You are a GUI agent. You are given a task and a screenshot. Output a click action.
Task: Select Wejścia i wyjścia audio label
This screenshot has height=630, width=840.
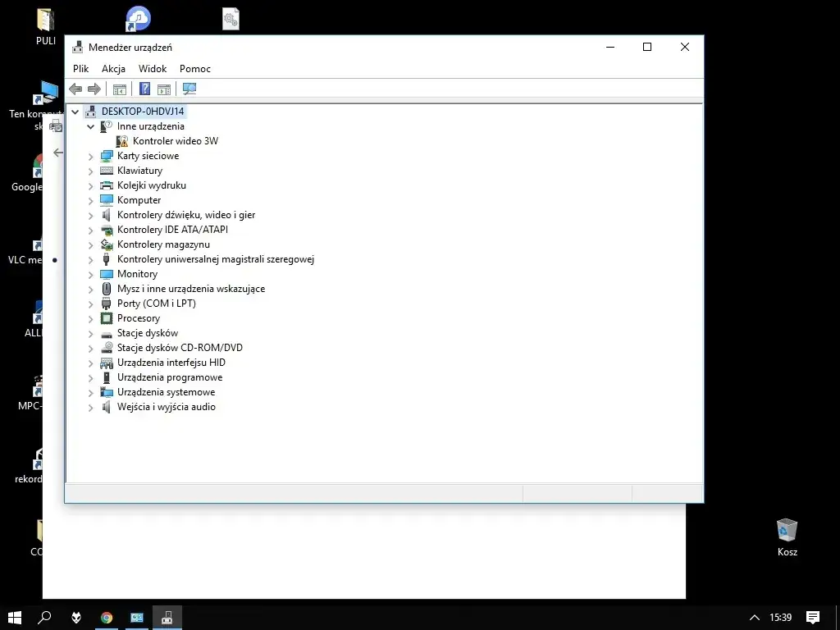(x=167, y=407)
